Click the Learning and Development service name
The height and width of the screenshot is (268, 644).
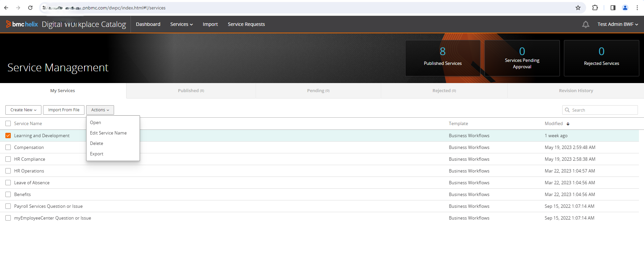[42, 136]
